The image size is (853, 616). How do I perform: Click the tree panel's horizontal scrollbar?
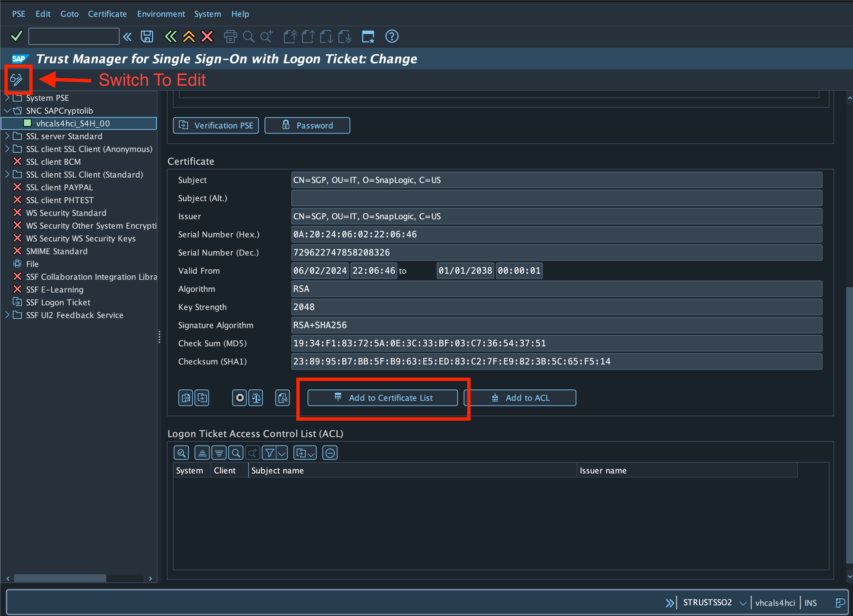(60, 578)
